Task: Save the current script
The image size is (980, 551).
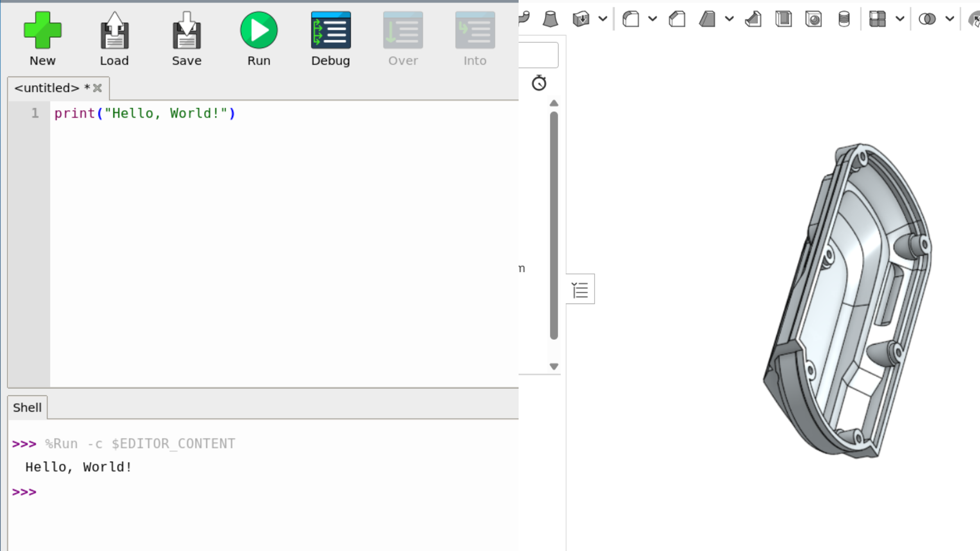Action: click(186, 31)
